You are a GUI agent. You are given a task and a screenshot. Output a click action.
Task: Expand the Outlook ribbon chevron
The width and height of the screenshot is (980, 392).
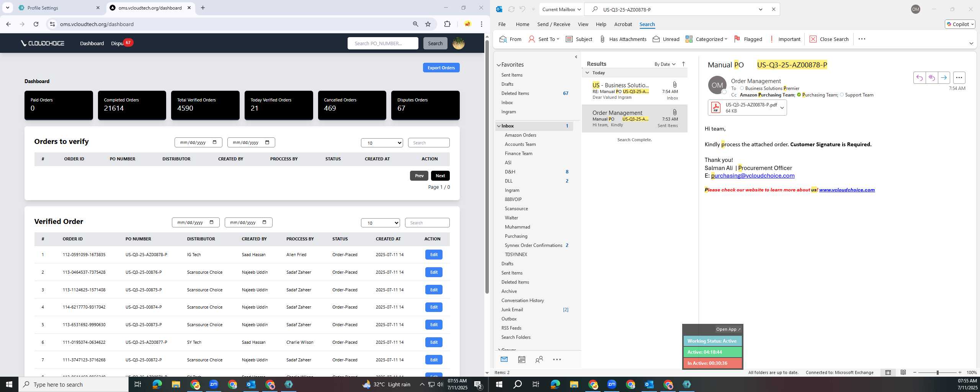(x=971, y=43)
